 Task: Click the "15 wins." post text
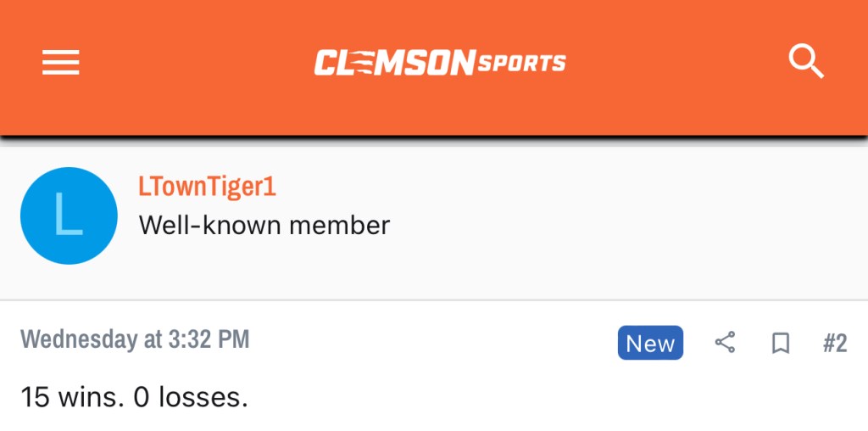pyautogui.click(x=72, y=397)
